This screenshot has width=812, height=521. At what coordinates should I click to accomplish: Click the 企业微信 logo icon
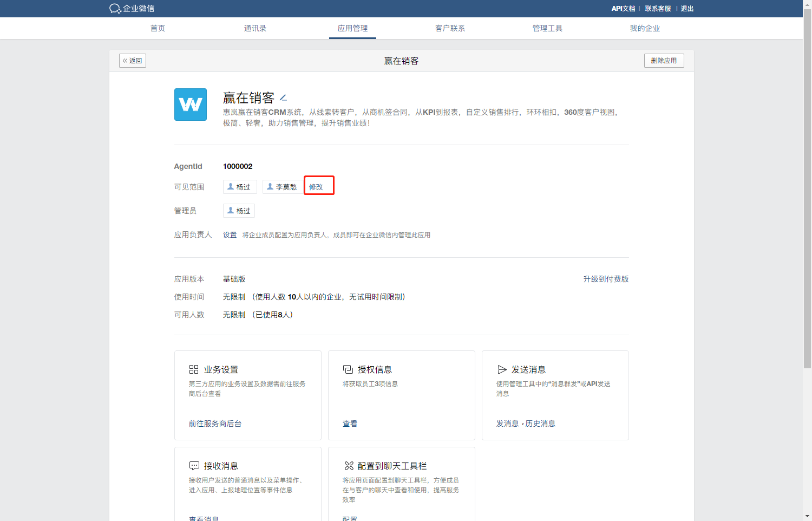(115, 9)
